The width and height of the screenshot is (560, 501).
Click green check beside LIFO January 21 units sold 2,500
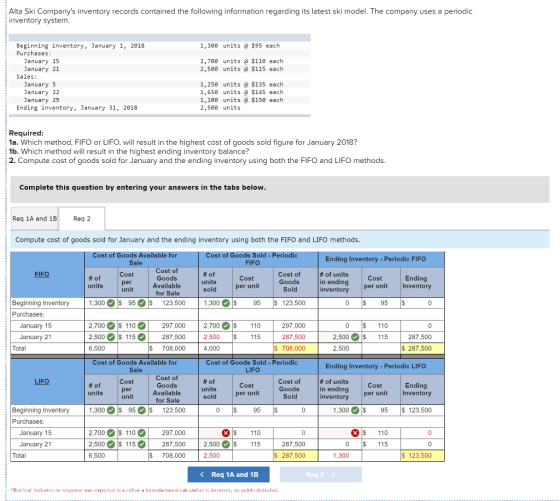[226, 444]
